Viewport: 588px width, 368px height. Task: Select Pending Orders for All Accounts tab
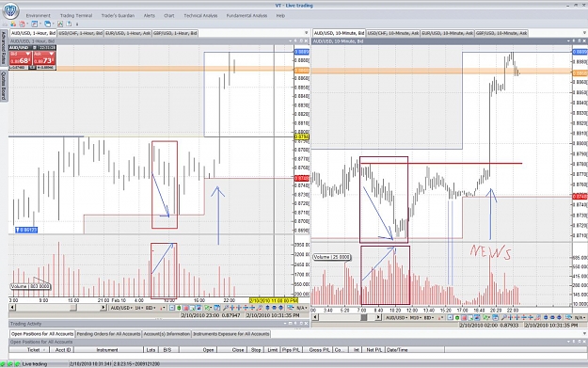coord(108,334)
